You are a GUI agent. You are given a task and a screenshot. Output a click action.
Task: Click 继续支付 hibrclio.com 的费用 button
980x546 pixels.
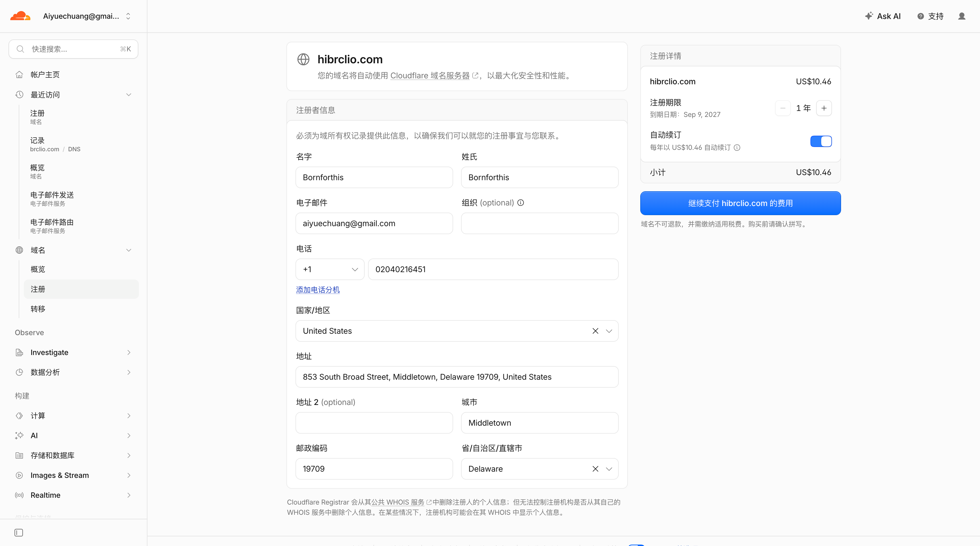pos(740,203)
